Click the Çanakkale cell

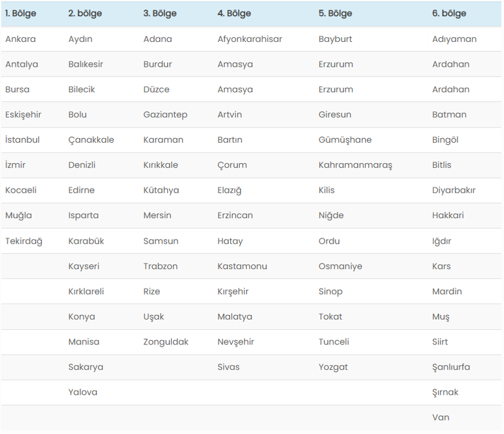coord(91,140)
